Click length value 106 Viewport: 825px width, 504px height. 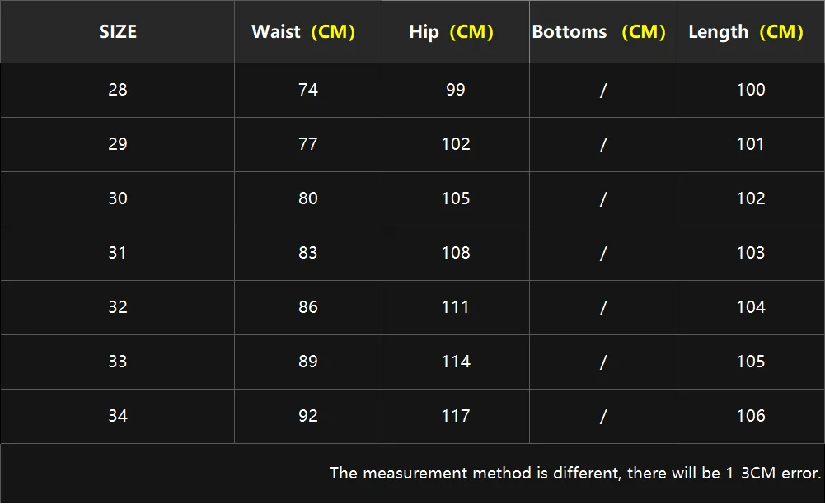point(751,416)
